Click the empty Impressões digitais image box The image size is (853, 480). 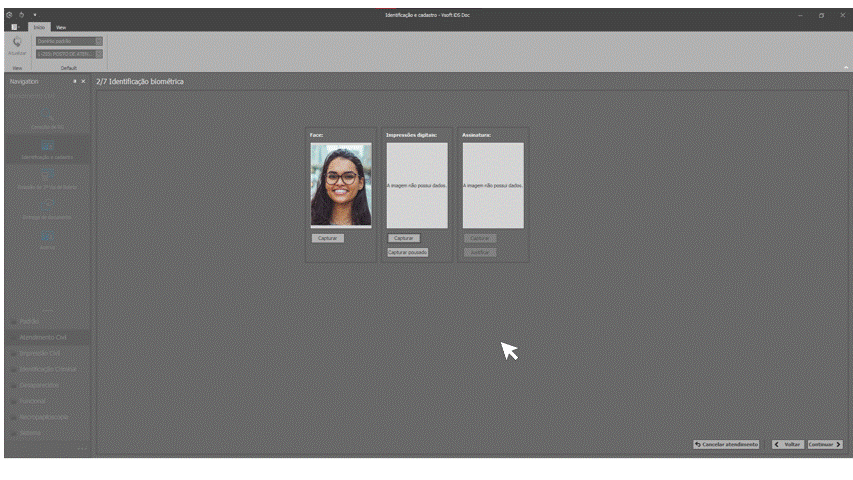point(417,186)
